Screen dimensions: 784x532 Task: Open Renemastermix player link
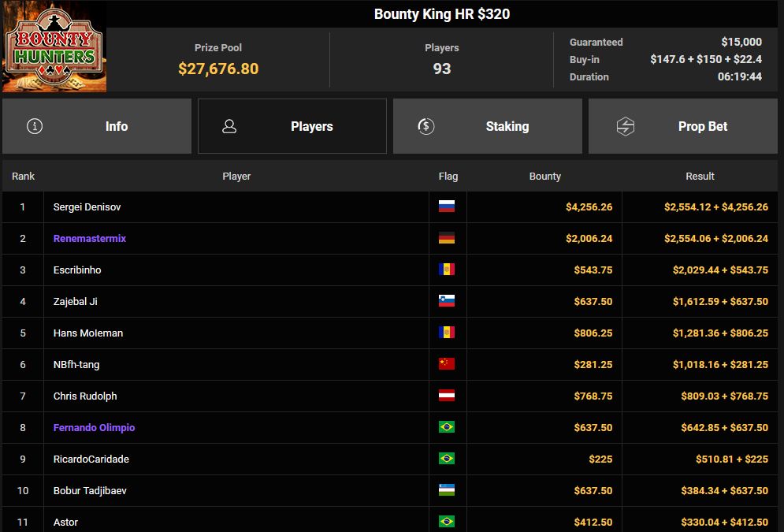90,239
